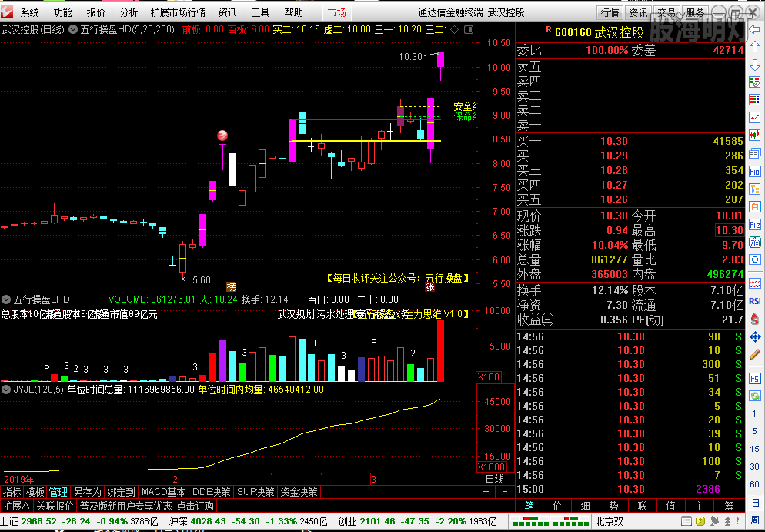Click the RSI indicator icon
The width and height of the screenshot is (765, 532).
point(755,301)
